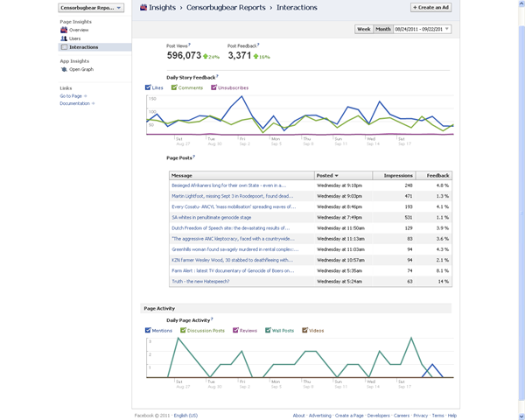This screenshot has height=420, width=525.
Task: Open the Careers footer link
Action: (x=402, y=416)
